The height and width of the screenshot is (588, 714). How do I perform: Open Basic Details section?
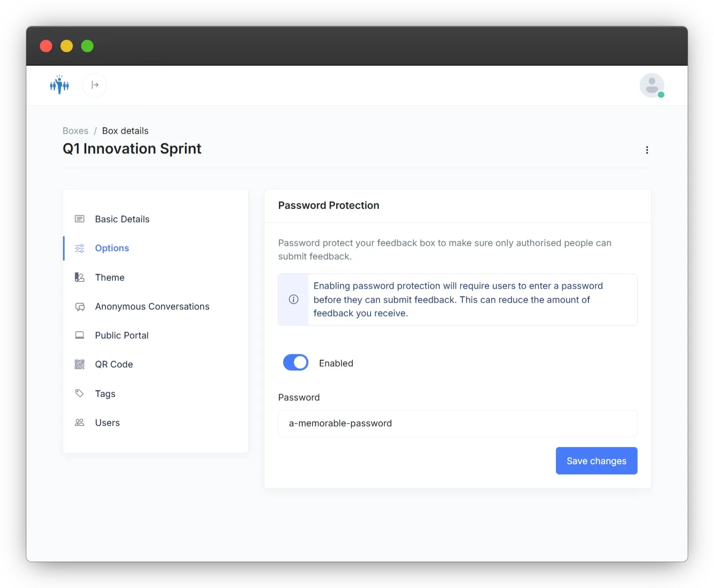pos(156,219)
